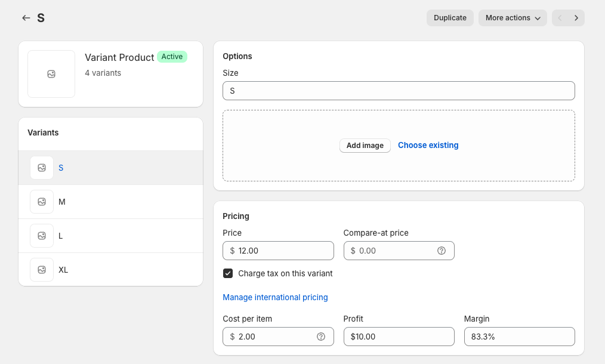Click the previous variant arrow
The height and width of the screenshot is (364, 605).
(560, 18)
